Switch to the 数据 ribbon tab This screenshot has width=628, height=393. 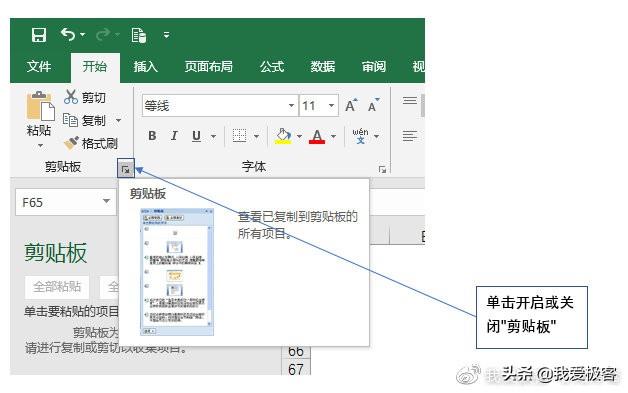[x=323, y=67]
